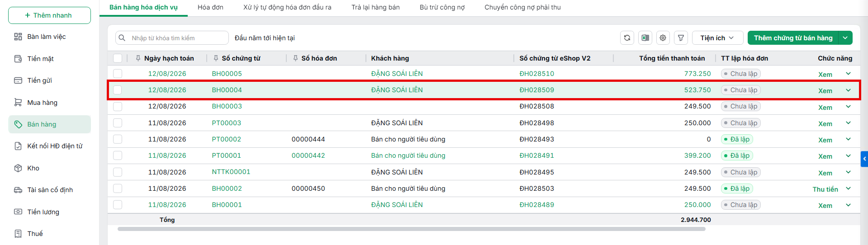Screen dimensions: 868x245
Task: Open Kết nối HĐ điện tử
Action: click(49, 146)
